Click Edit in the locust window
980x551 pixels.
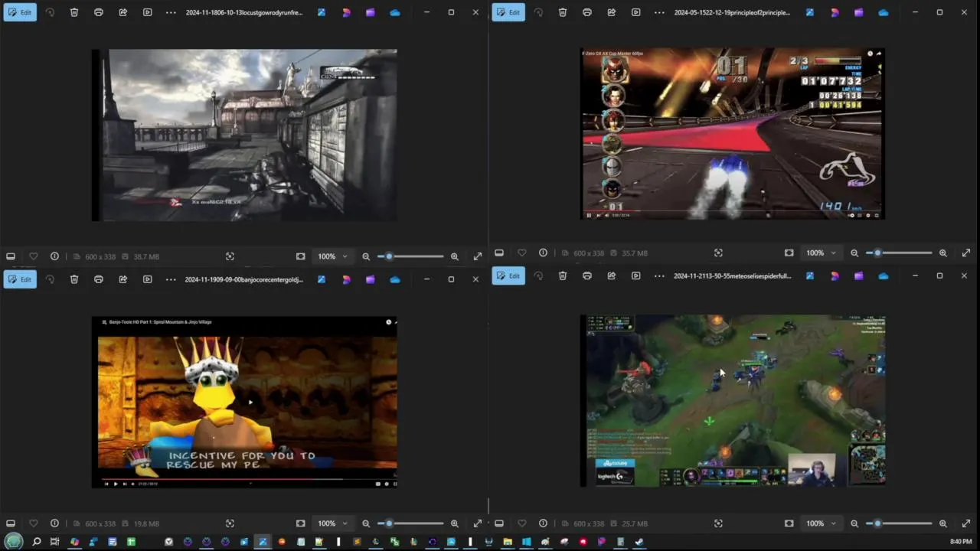20,12
